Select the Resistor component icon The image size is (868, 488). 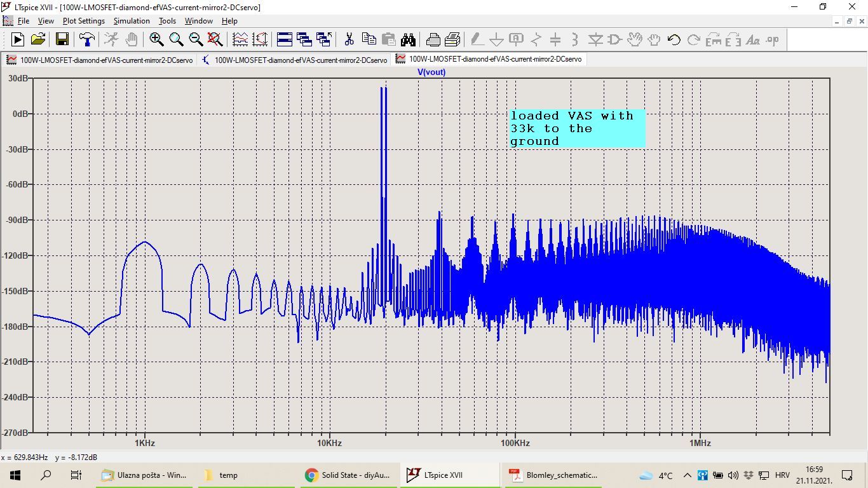point(536,39)
